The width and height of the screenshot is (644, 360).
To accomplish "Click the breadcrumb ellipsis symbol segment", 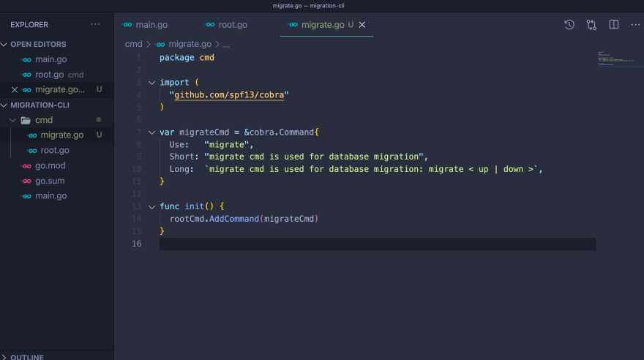I will pyautogui.click(x=226, y=45).
